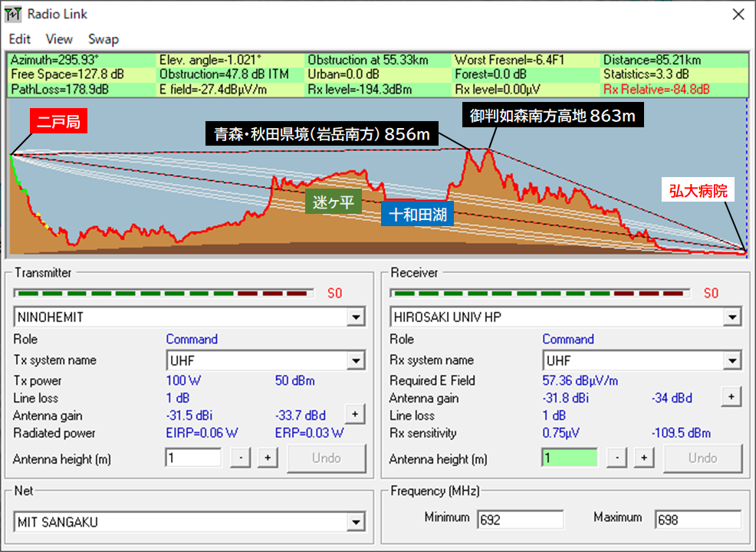The height and width of the screenshot is (552, 756).
Task: Click the transmitter Undo button
Action: [x=327, y=458]
